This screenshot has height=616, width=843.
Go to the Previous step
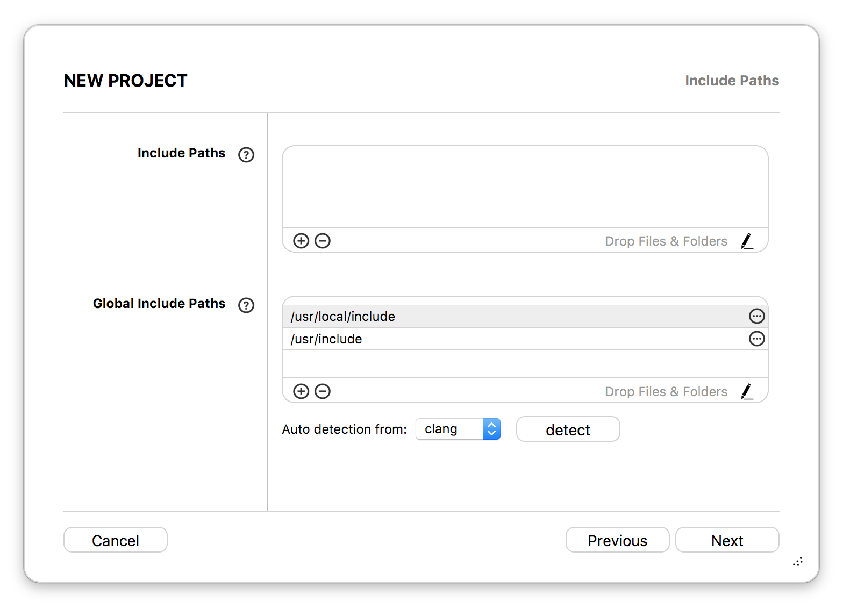tap(618, 540)
